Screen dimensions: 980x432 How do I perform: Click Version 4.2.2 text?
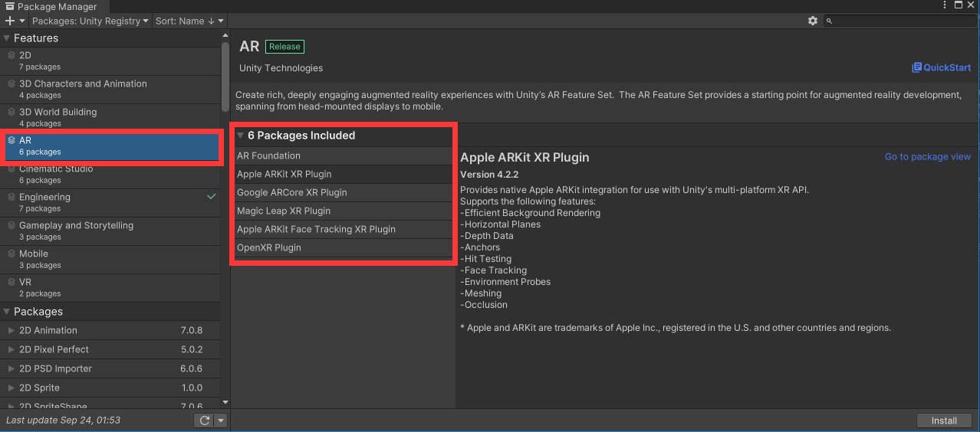click(489, 175)
